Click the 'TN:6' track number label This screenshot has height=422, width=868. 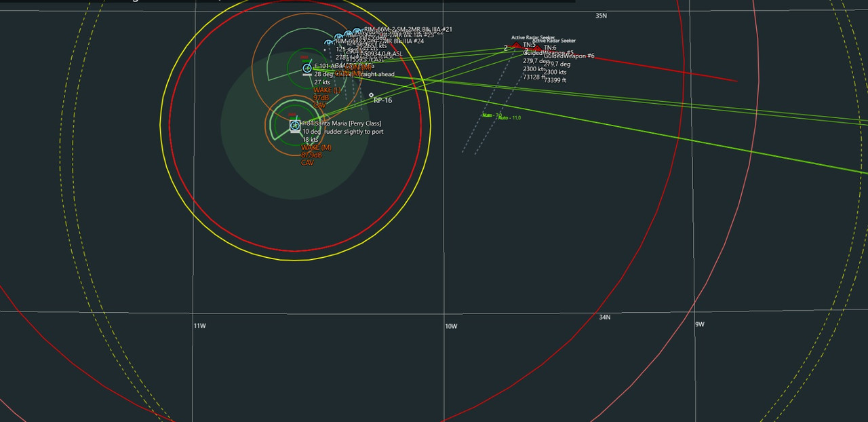[x=550, y=47]
